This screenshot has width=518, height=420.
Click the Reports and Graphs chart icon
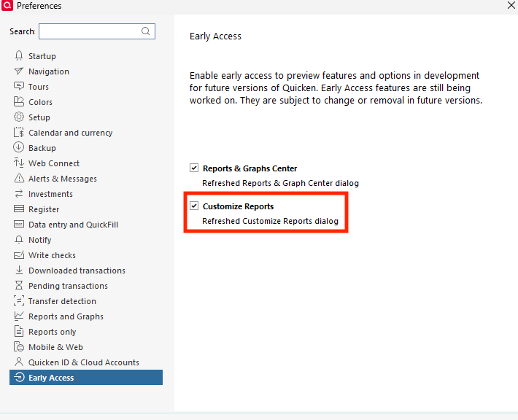coord(19,316)
